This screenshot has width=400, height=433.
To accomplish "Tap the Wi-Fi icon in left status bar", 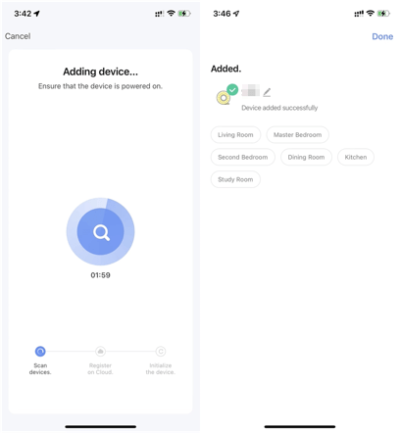I will tap(171, 13).
